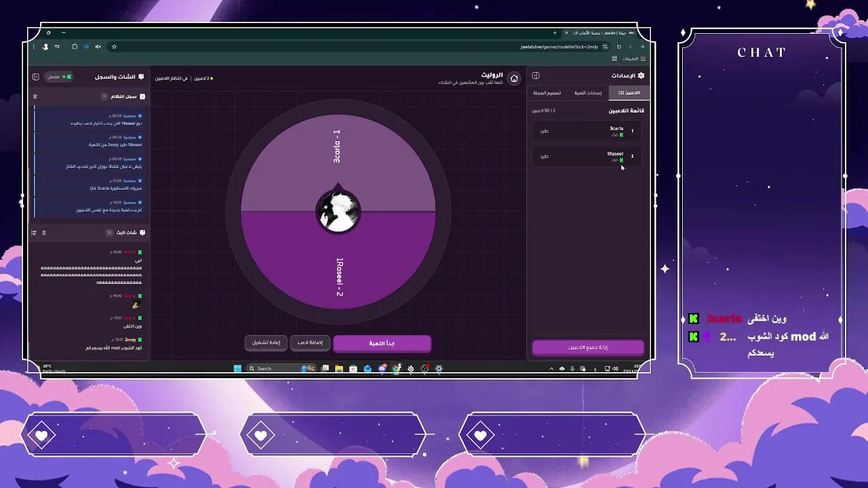Click the home icon beside the roulette title
The height and width of the screenshot is (488, 868).
tap(514, 79)
